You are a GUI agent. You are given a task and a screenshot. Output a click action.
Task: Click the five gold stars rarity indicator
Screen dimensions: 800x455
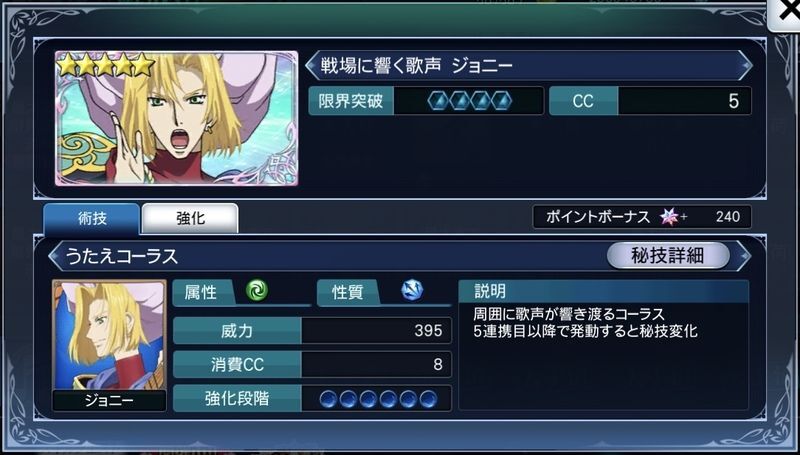[x=105, y=65]
